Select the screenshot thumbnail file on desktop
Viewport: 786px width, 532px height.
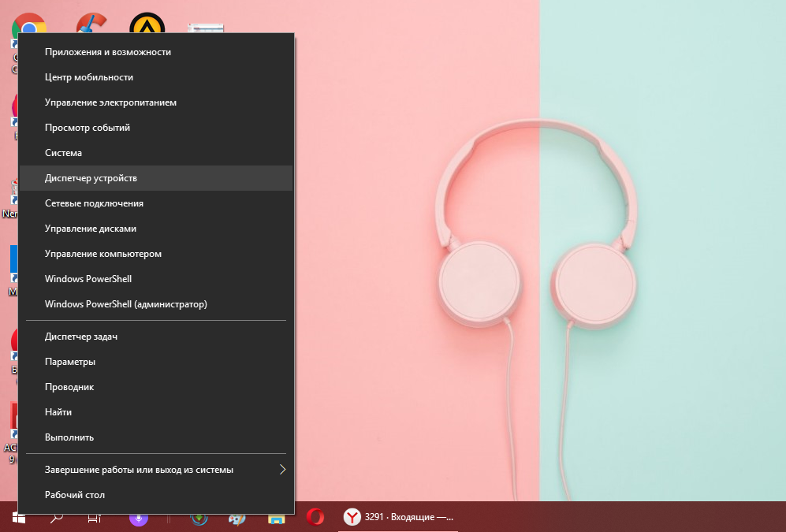[206, 28]
